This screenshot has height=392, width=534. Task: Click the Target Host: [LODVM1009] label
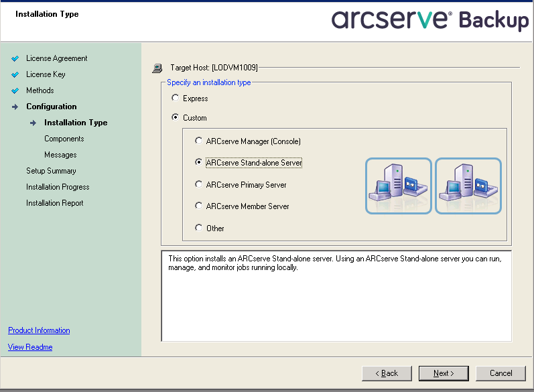click(x=214, y=68)
